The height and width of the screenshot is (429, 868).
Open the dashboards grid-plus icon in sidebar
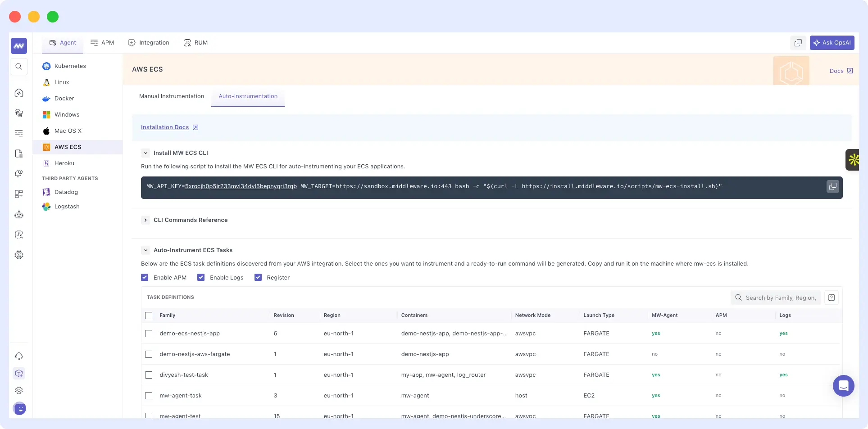(x=19, y=194)
